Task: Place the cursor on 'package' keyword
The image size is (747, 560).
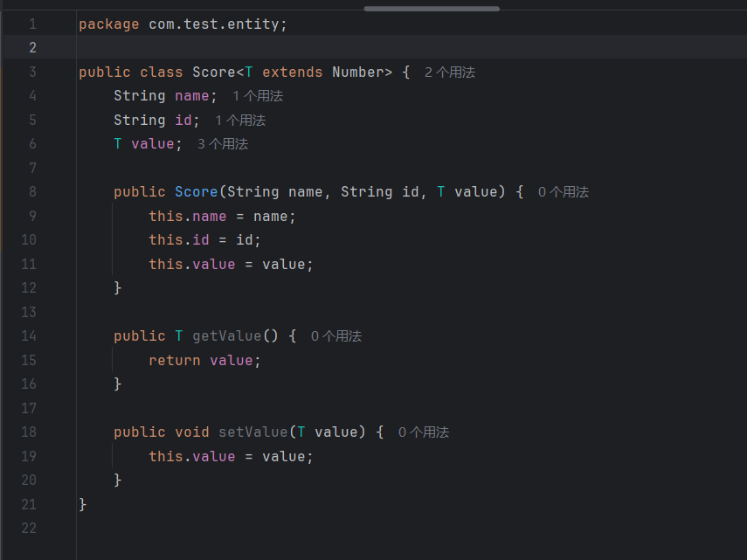Action: point(109,24)
